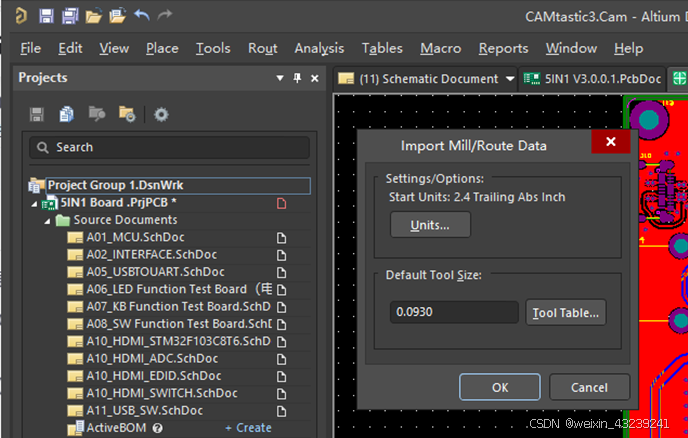Click the ActiveBOM document icon

(x=75, y=428)
